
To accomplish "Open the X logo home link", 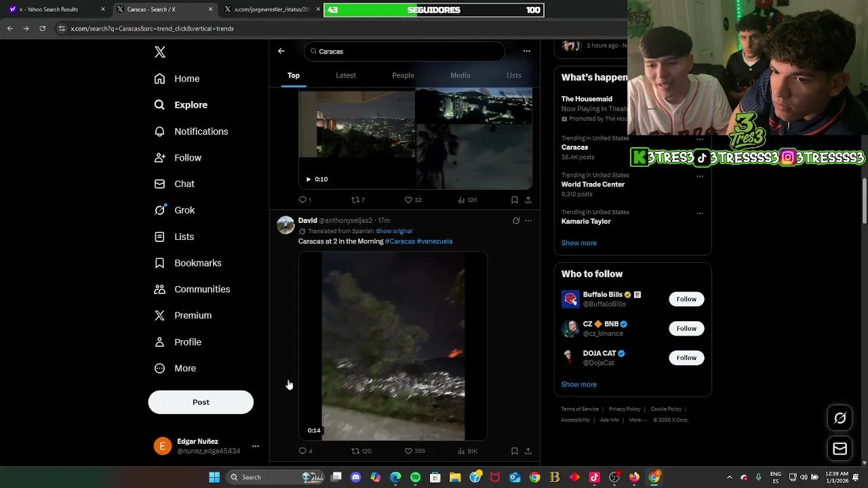I will pos(159,52).
